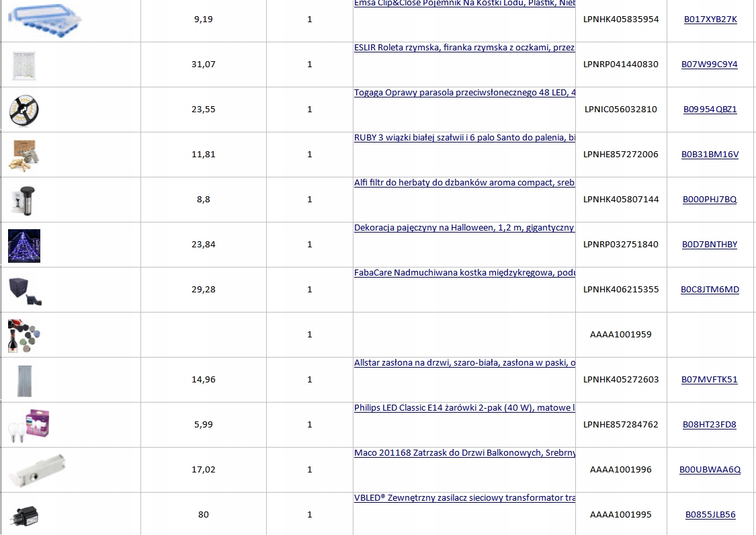Open the Allstar zasłona na drzwi link
This screenshot has width=756, height=535.
[x=464, y=363]
